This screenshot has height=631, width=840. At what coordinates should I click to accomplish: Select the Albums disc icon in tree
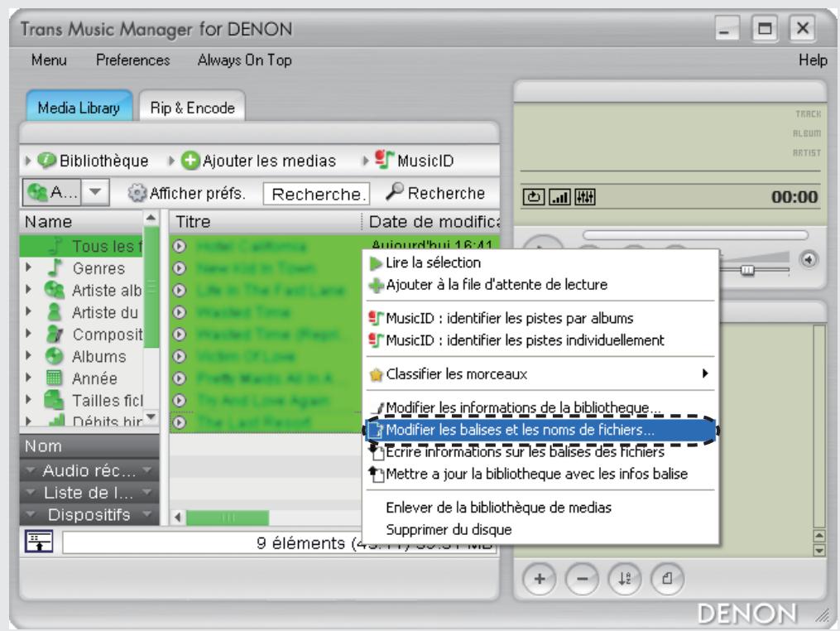tap(54, 356)
